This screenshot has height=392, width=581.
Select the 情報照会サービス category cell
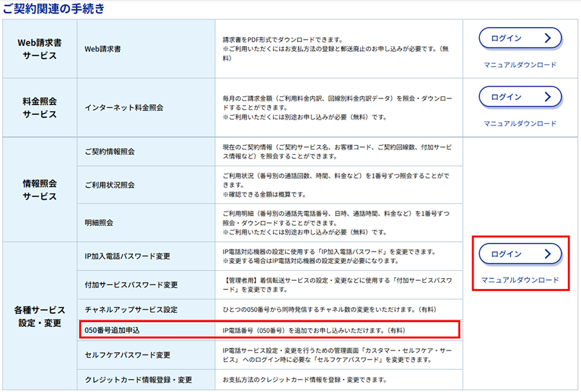(x=39, y=190)
